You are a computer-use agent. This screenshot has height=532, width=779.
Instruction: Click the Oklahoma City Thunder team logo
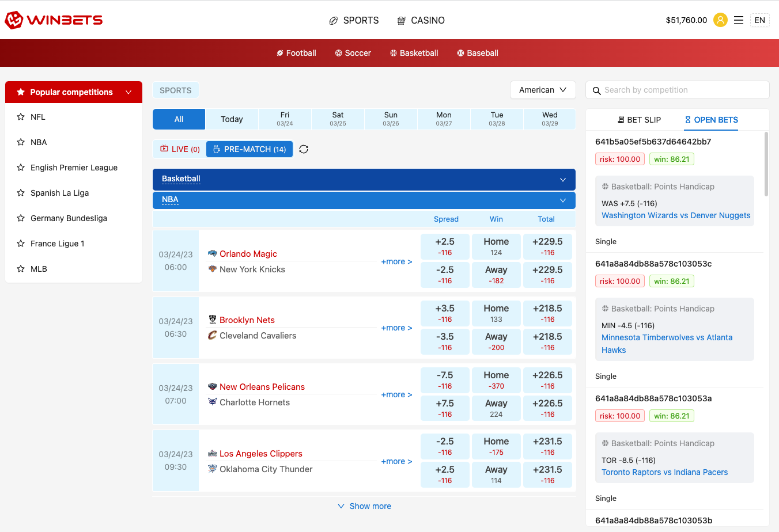(x=213, y=469)
